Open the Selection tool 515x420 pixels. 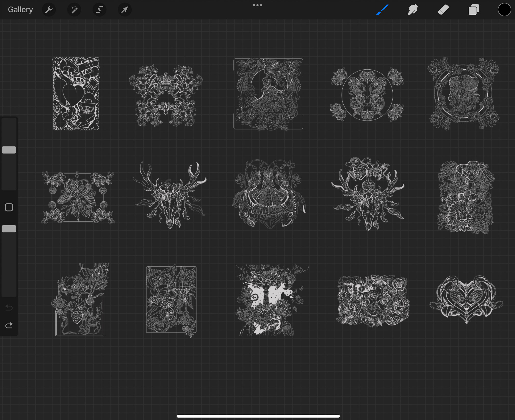click(99, 10)
